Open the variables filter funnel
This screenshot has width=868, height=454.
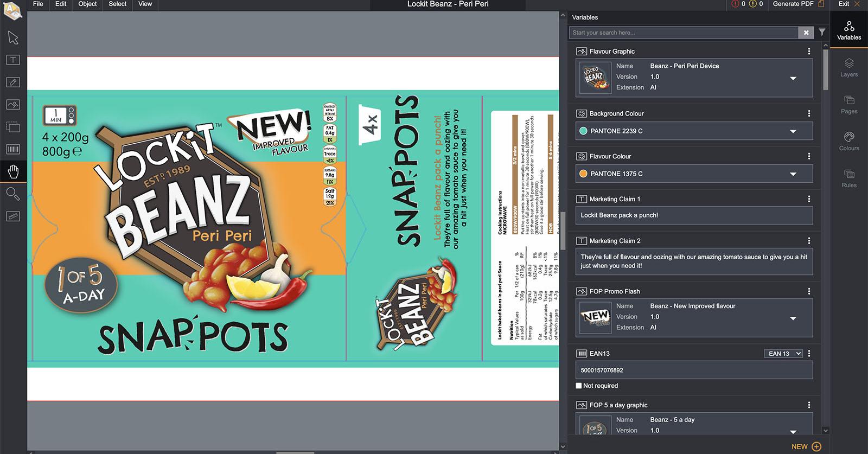(822, 32)
